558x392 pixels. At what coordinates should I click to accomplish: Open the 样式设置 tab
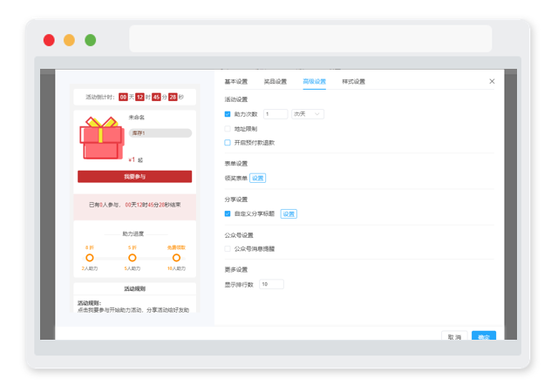[x=353, y=82]
